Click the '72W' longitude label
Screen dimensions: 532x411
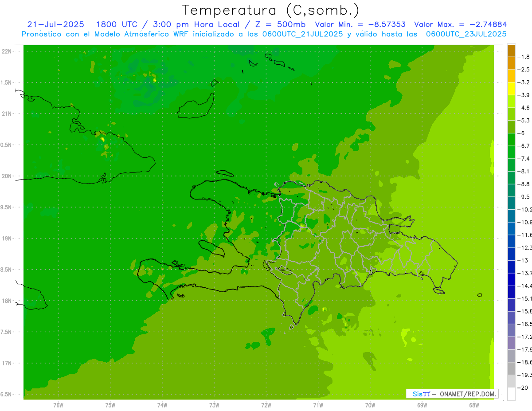(x=266, y=405)
